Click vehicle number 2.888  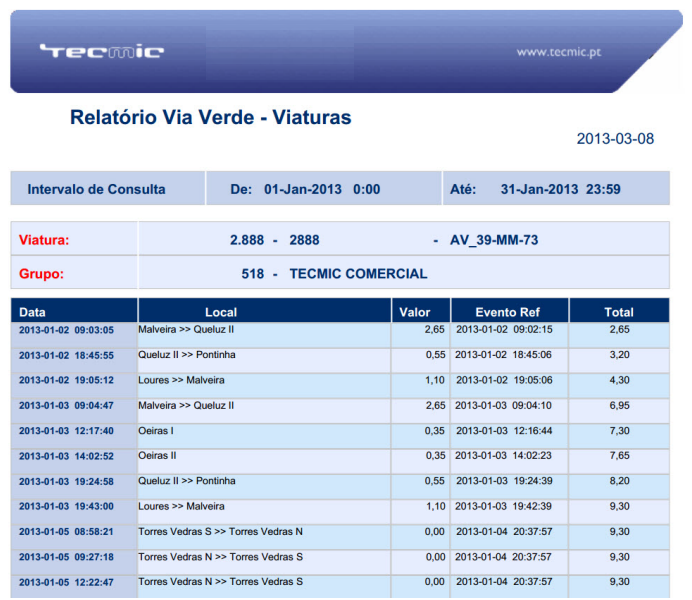(247, 240)
